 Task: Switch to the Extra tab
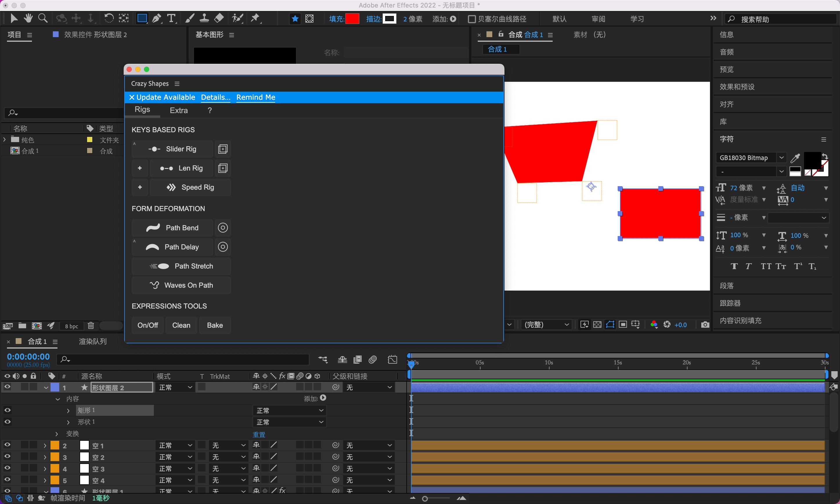click(179, 110)
